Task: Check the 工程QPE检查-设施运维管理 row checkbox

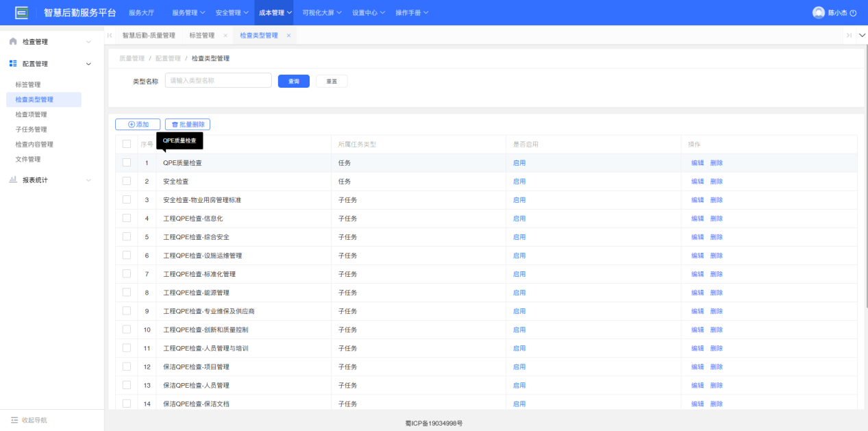Action: (x=127, y=255)
